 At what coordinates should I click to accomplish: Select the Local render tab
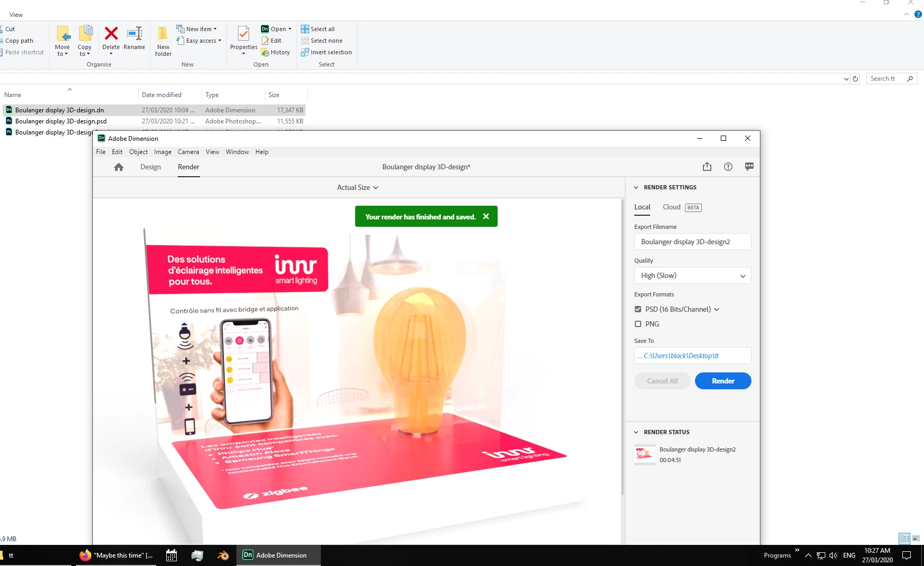click(x=642, y=207)
